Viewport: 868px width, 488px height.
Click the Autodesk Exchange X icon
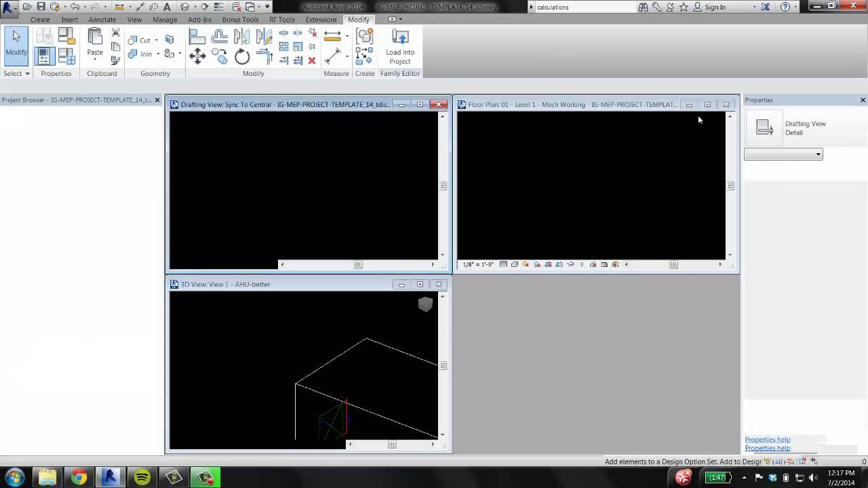point(765,7)
